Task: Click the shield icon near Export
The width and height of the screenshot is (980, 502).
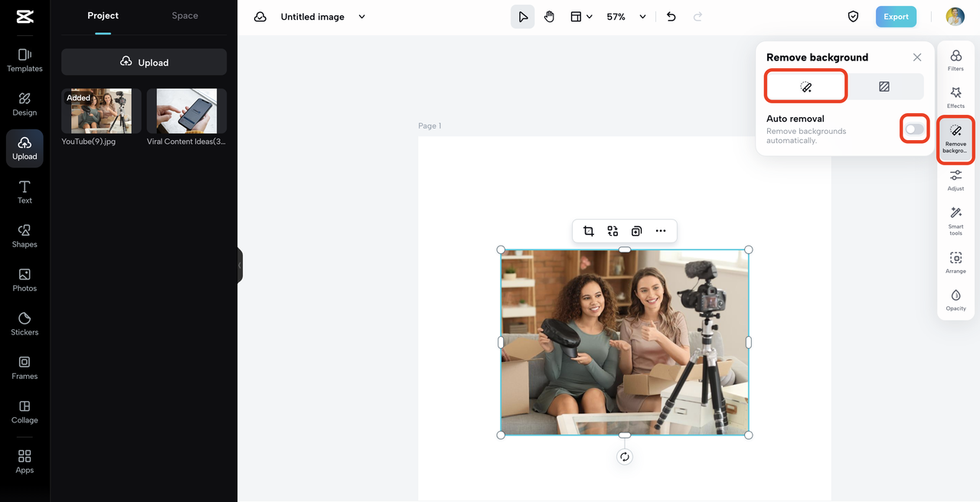Action: tap(853, 17)
